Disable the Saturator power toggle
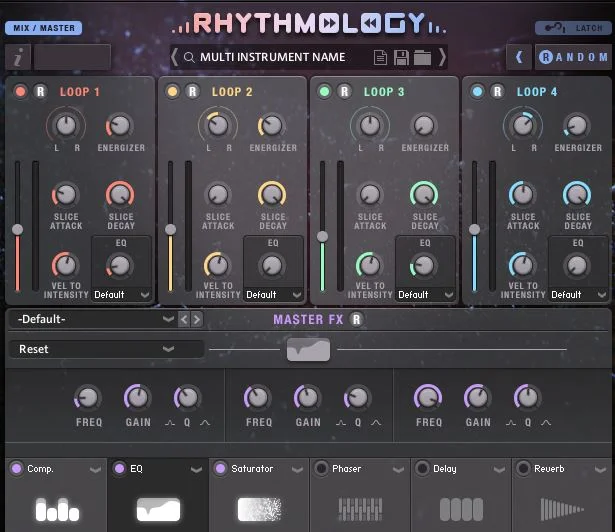Image resolution: width=615 pixels, height=532 pixels. coord(220,468)
